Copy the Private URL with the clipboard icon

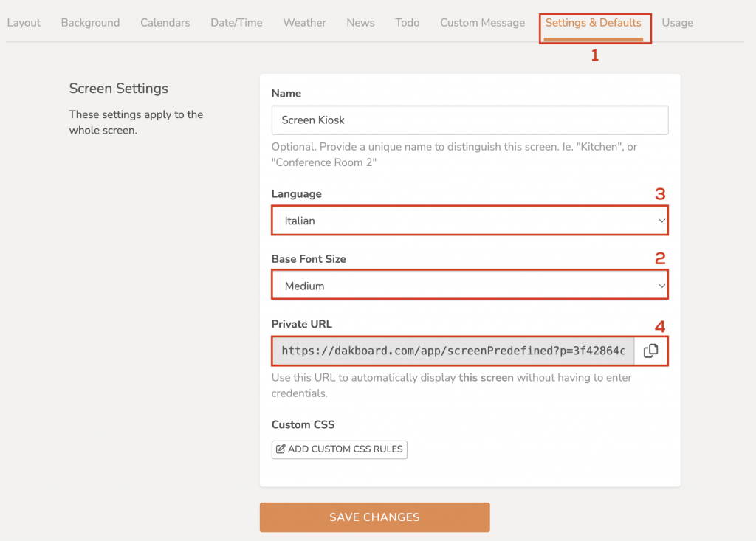650,351
